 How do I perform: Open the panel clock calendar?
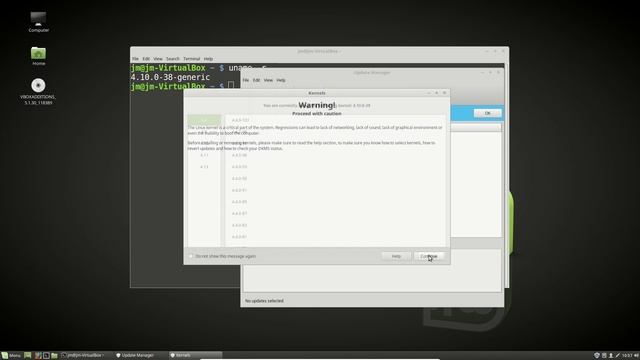(627, 356)
